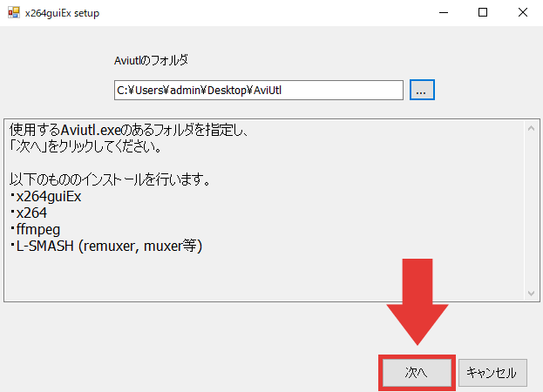Click the 'x264' line in install list

tap(29, 213)
